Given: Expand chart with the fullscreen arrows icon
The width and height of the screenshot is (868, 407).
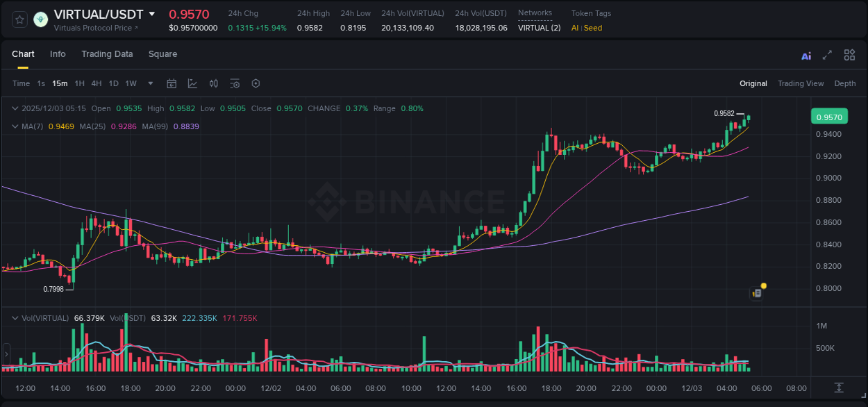Looking at the screenshot, I should 827,55.
